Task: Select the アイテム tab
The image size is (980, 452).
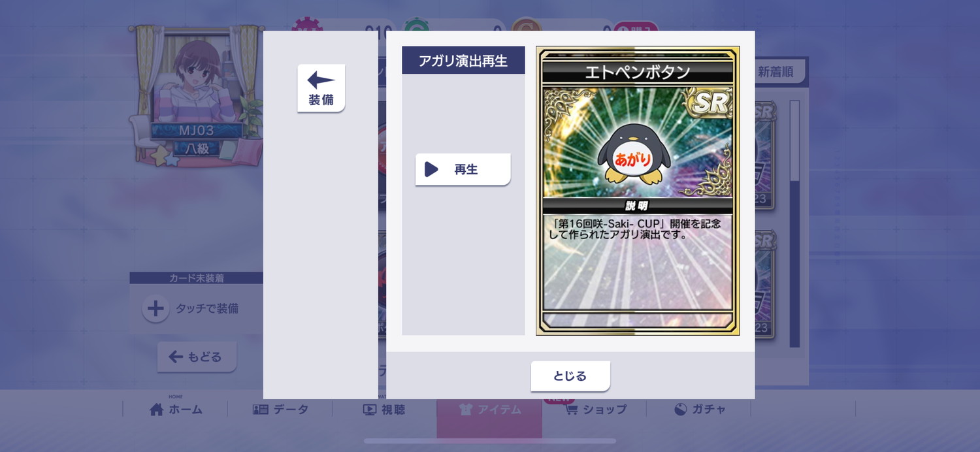Action: [489, 410]
